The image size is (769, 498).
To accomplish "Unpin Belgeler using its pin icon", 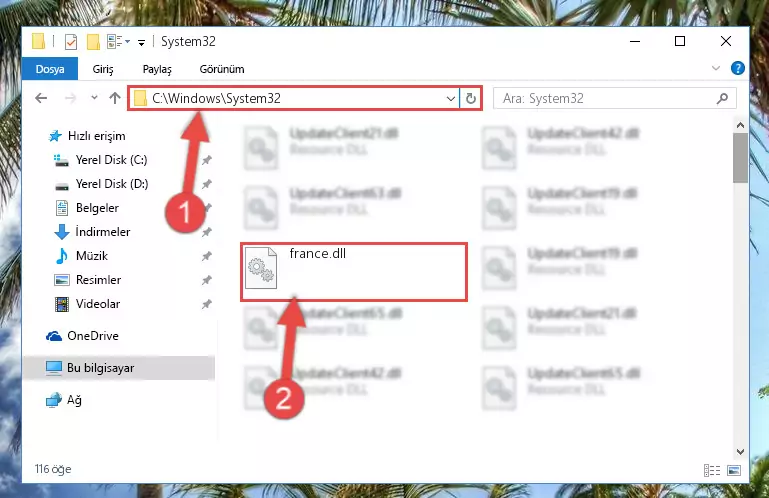I will point(208,207).
